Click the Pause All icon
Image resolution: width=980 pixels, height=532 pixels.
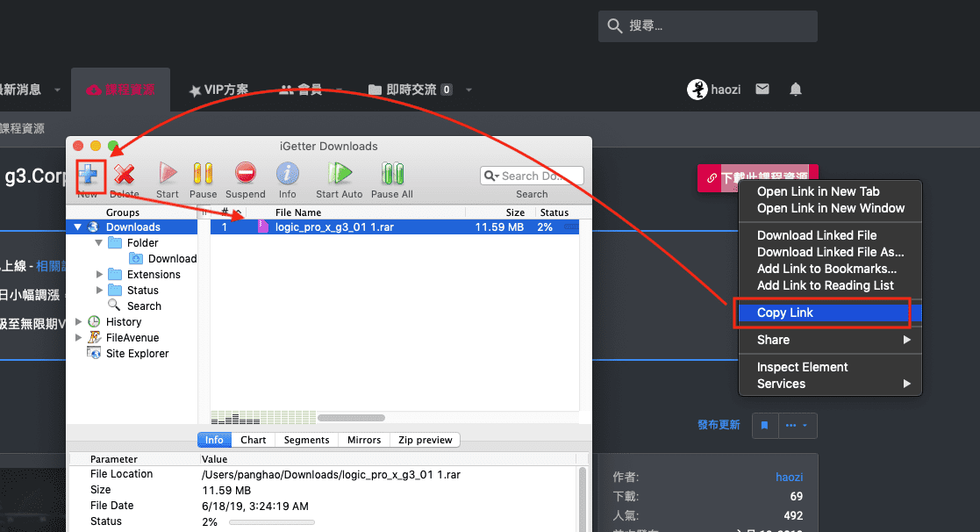click(391, 175)
